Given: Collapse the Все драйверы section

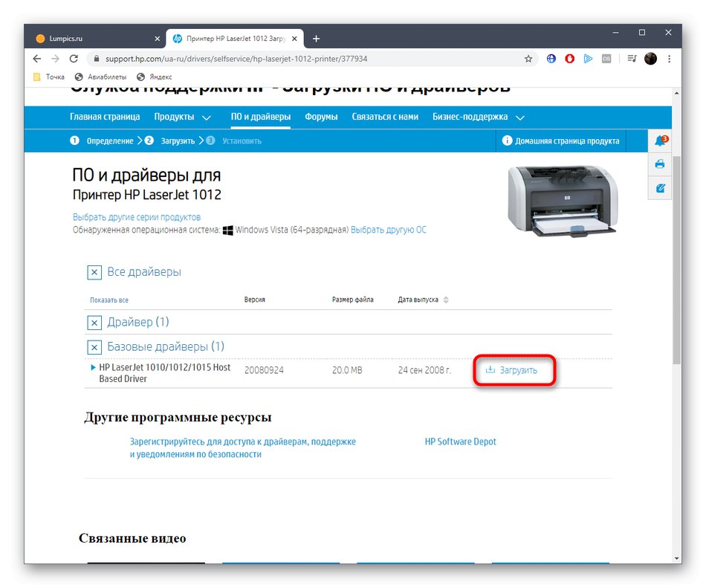Looking at the screenshot, I should pyautogui.click(x=94, y=272).
